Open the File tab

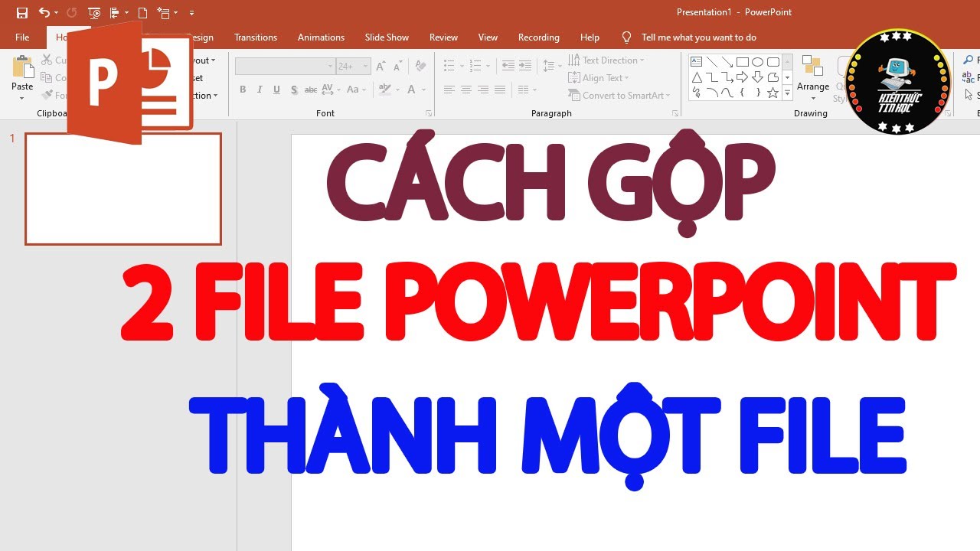[22, 37]
